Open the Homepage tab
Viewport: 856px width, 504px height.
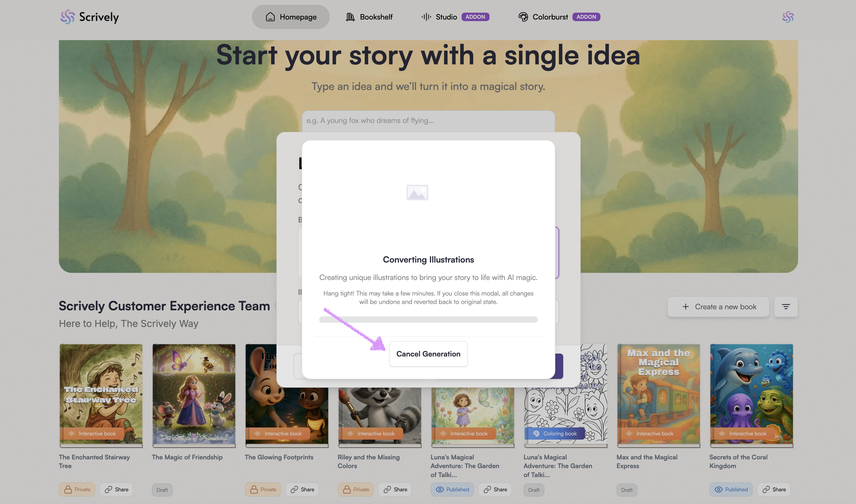pos(290,17)
